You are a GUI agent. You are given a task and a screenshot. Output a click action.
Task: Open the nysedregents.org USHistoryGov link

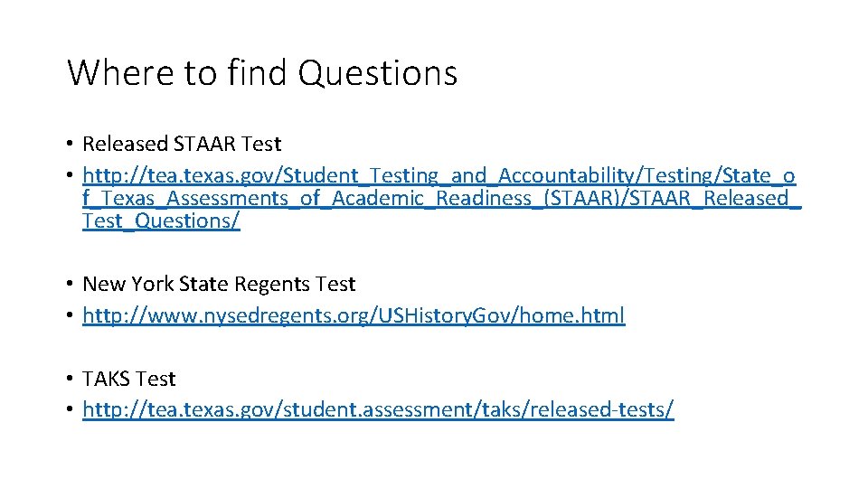click(354, 315)
